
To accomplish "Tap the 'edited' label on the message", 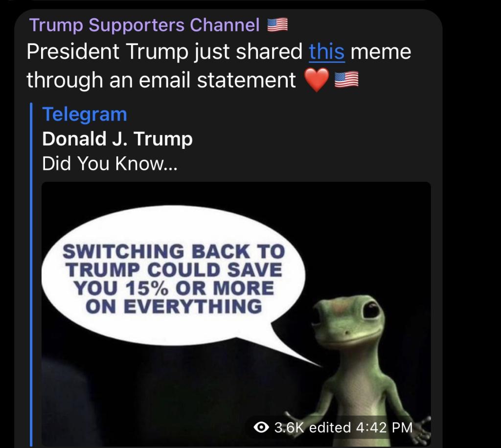I will coord(330,427).
